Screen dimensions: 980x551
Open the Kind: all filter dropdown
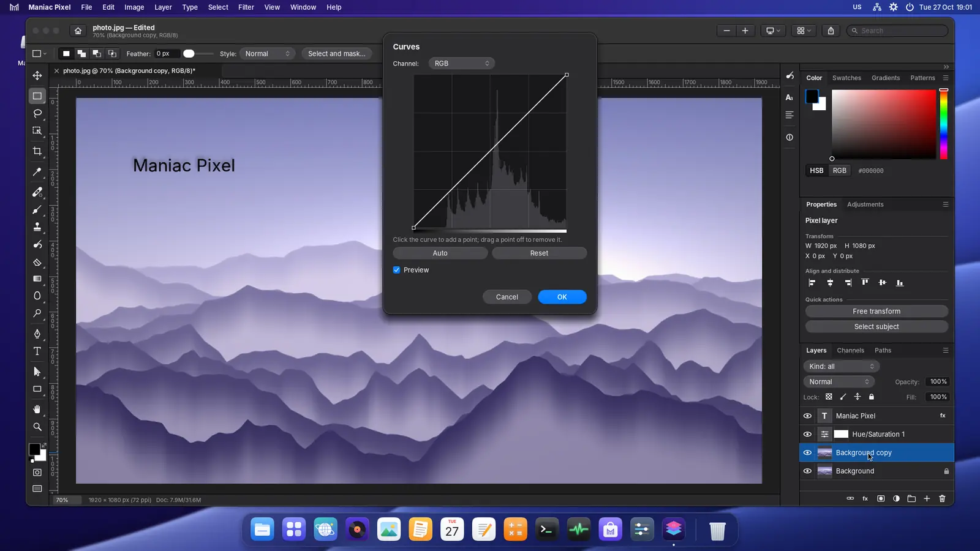click(x=842, y=366)
